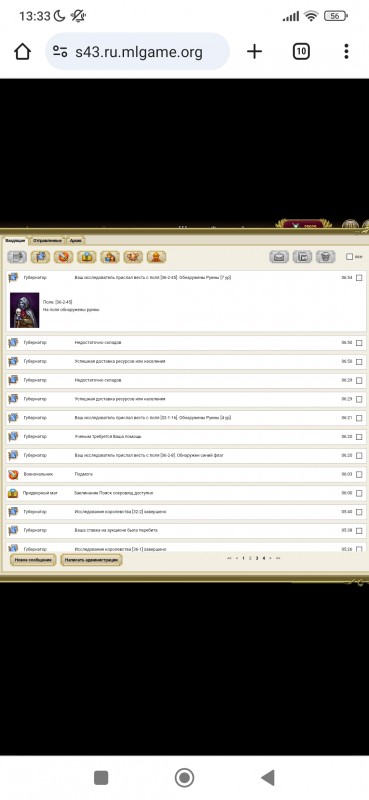
Task: Click flag icon of the 06:54 ruins message
Action: [13, 277]
